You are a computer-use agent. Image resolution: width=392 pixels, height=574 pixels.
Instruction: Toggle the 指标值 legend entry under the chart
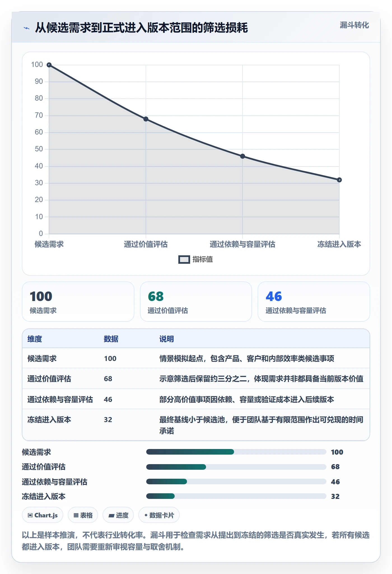click(196, 260)
